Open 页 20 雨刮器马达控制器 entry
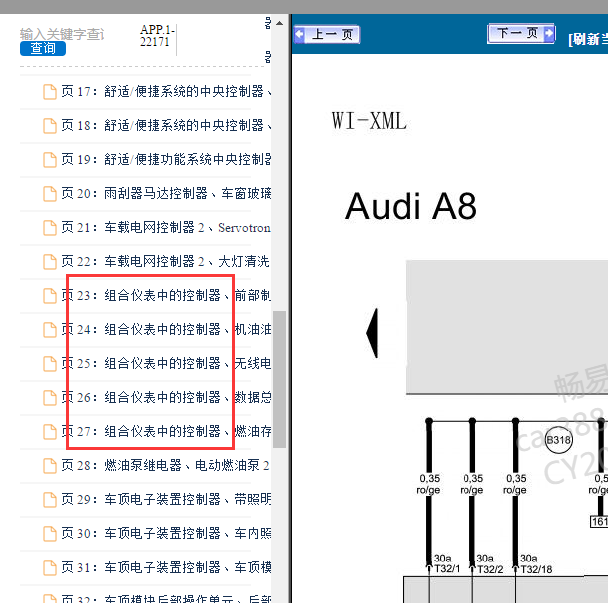The width and height of the screenshot is (608, 603). pos(166,194)
